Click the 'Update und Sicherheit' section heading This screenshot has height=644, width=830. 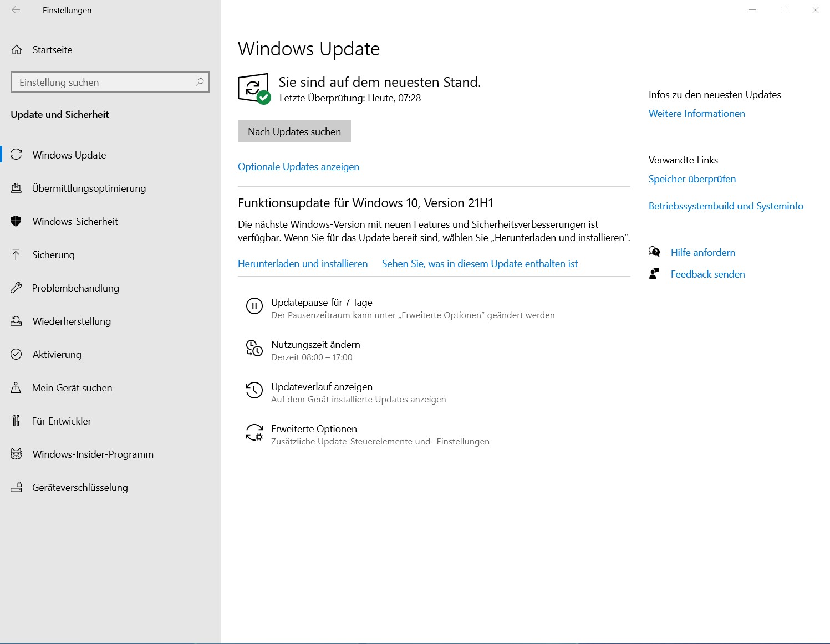pos(60,115)
